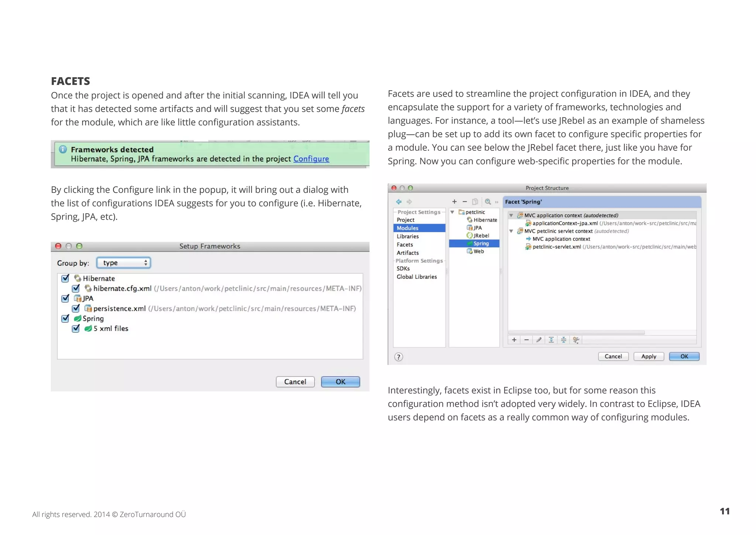The image size is (756, 535).
Task: Click the magnifier search icon in Project Structure
Action: pos(488,202)
